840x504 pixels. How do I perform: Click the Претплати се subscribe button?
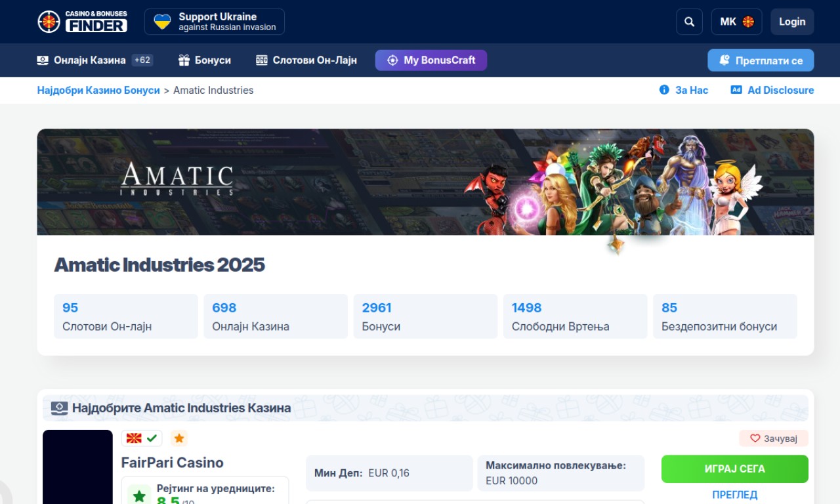[x=761, y=60]
